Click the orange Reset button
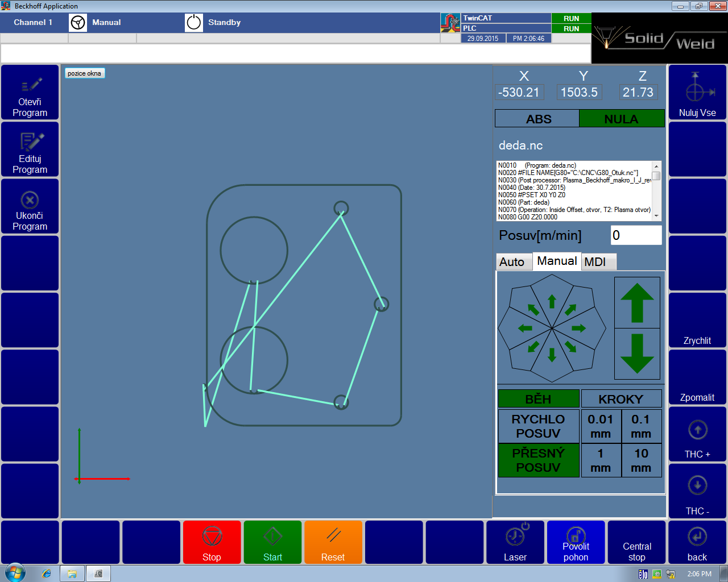 click(x=333, y=543)
